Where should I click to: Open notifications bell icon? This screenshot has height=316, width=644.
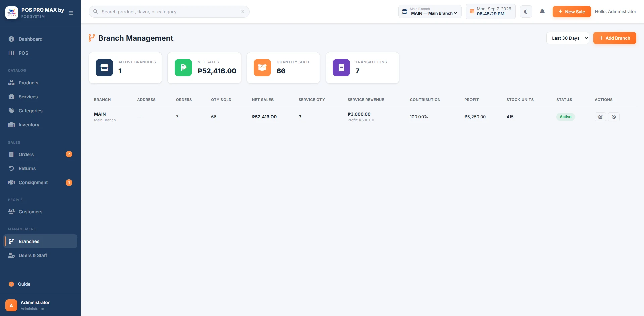click(x=542, y=12)
